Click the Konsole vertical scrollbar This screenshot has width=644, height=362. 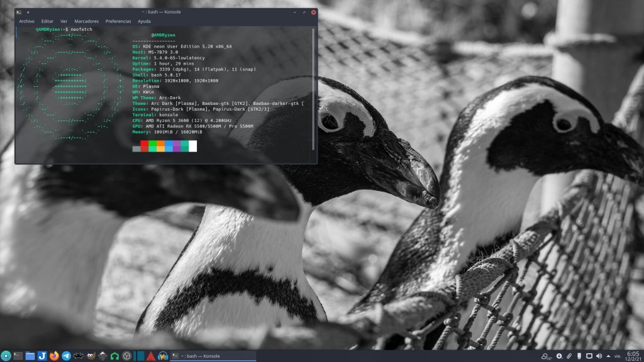[313, 88]
